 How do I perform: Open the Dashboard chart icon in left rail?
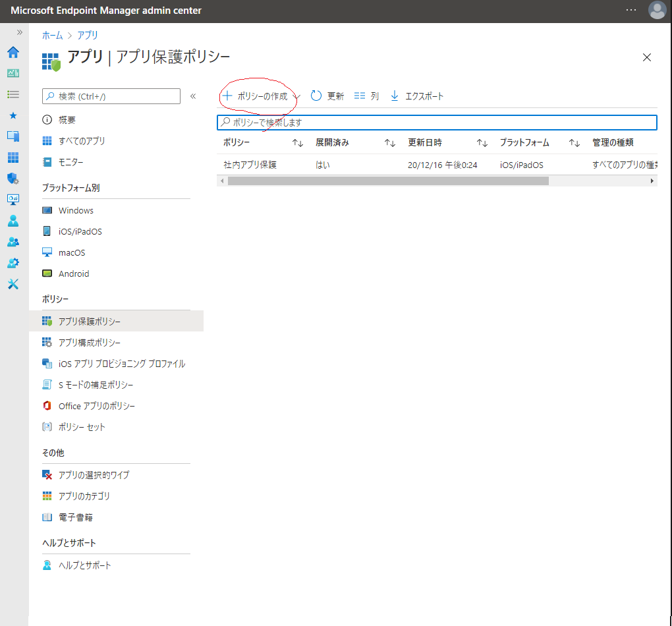(13, 73)
